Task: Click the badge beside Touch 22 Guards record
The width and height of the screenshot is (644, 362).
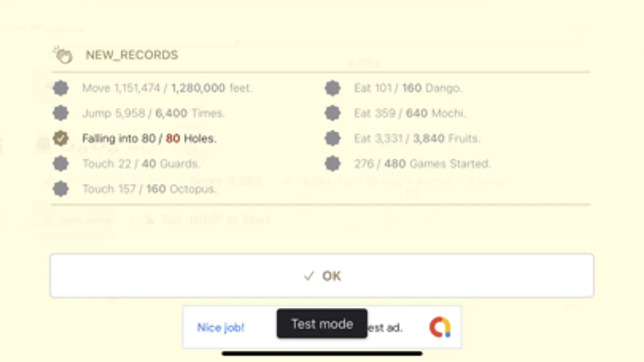Action: 60,164
